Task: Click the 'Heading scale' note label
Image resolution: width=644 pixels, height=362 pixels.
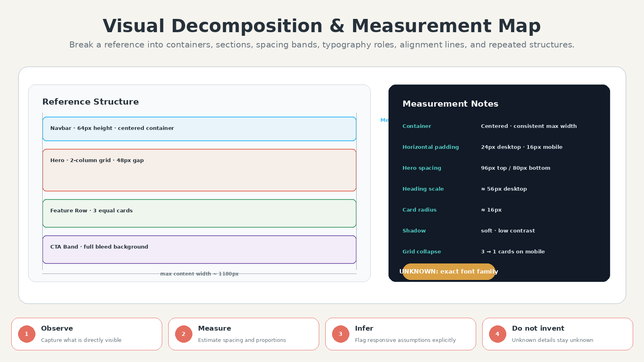Action: click(423, 189)
